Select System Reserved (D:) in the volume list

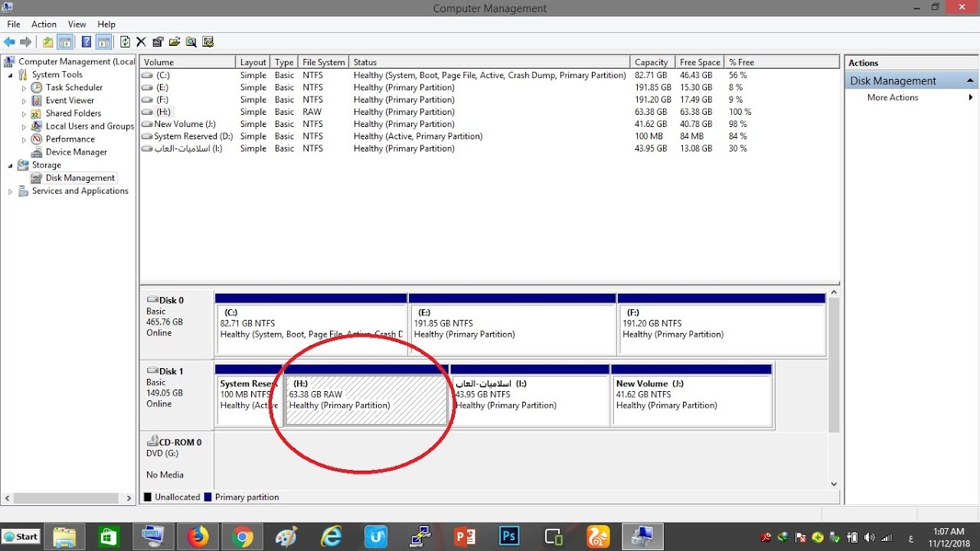[489, 136]
